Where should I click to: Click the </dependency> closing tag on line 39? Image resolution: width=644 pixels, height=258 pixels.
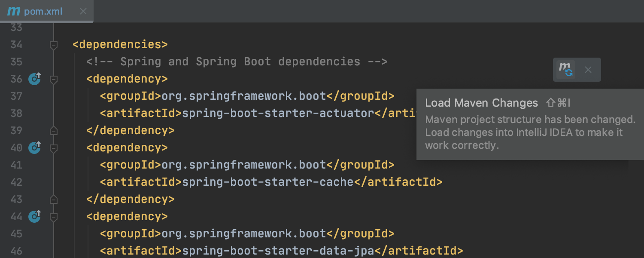point(131,131)
